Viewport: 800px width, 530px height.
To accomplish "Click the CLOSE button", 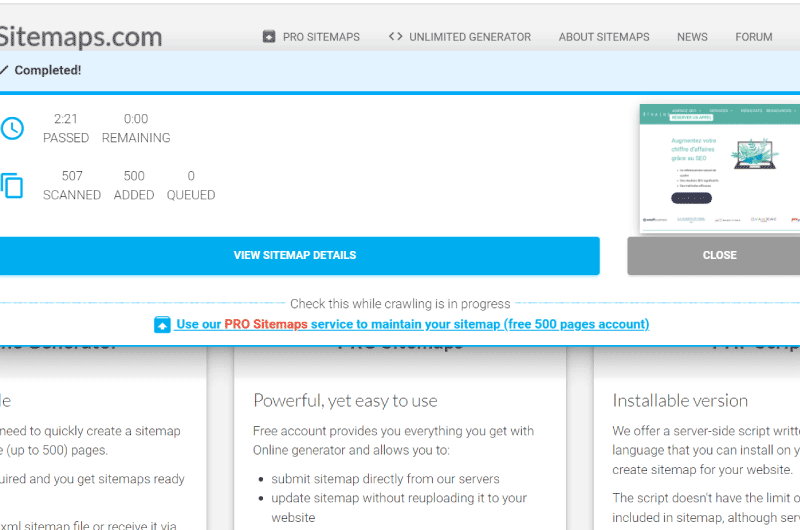I will click(714, 256).
